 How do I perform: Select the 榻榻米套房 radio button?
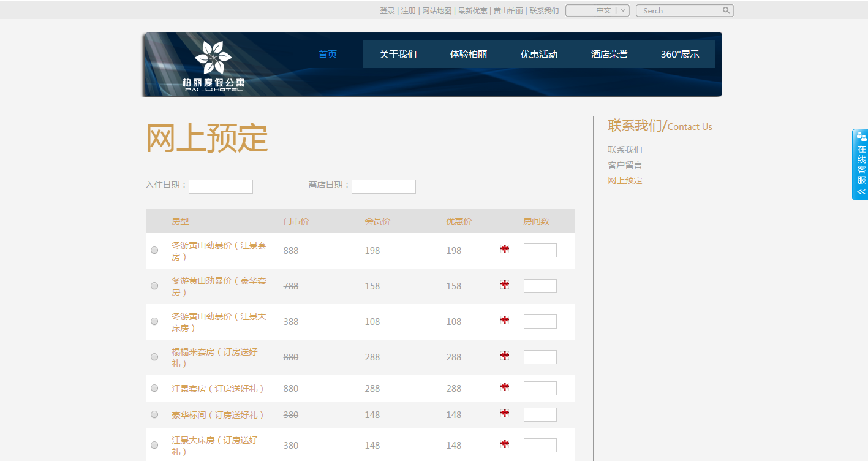point(154,356)
